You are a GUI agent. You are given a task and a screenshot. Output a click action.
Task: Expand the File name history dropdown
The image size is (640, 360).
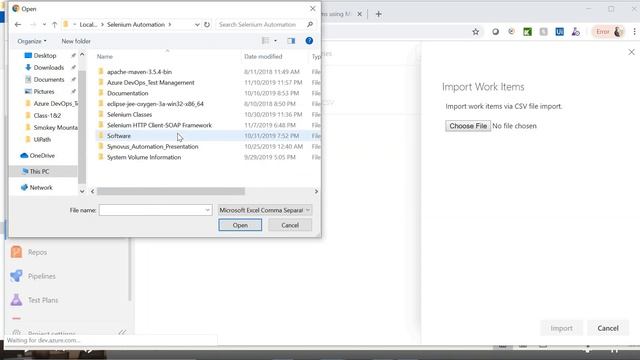coord(208,210)
